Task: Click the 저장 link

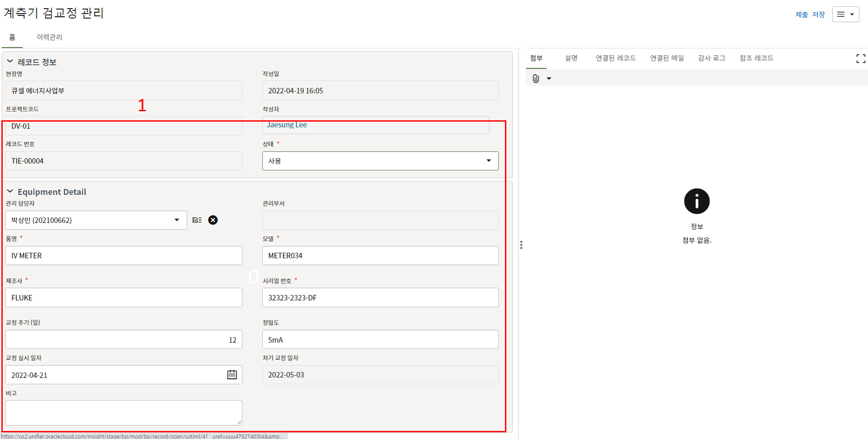Action: (x=818, y=14)
